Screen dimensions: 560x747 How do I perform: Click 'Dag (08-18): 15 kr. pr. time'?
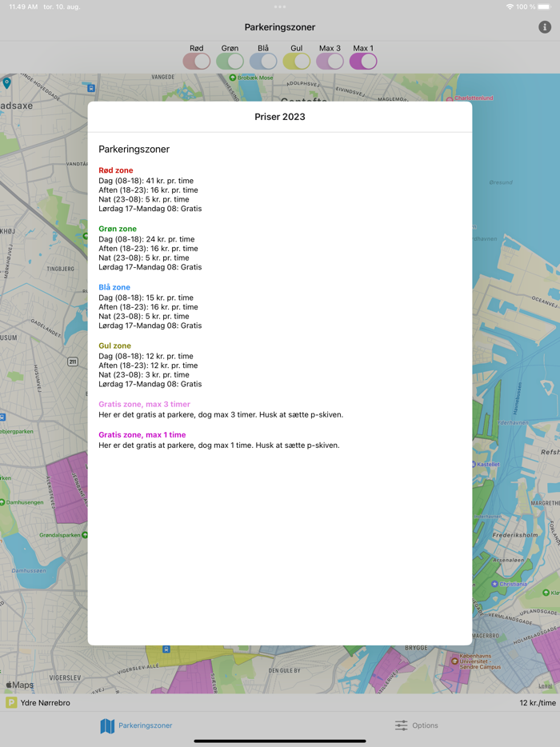tap(146, 298)
